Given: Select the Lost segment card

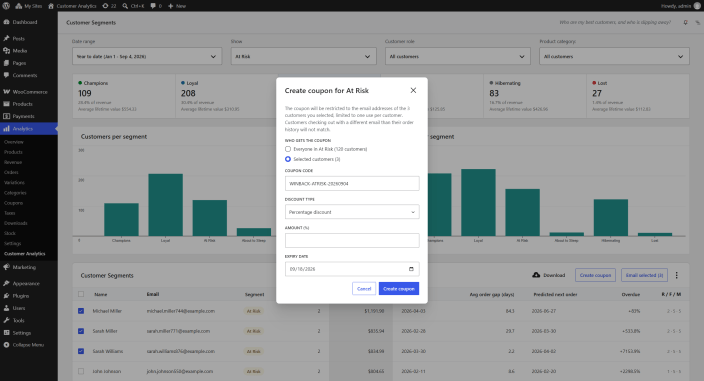Looking at the screenshot, I should point(638,96).
